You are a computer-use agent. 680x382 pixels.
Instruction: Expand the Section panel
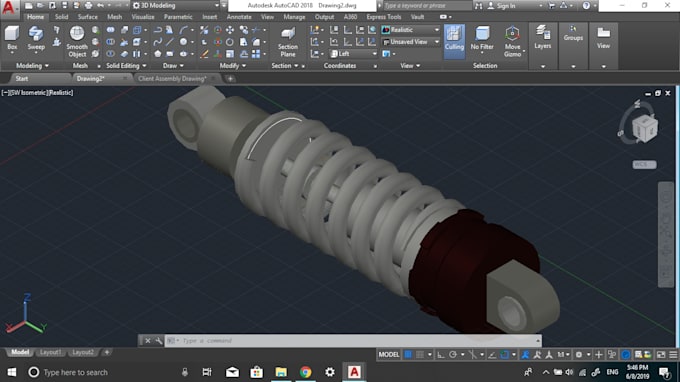click(284, 66)
